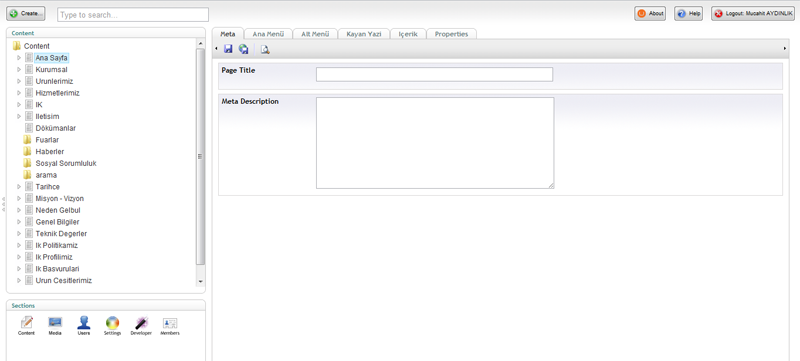Click into the Meta Description text area

(435, 143)
